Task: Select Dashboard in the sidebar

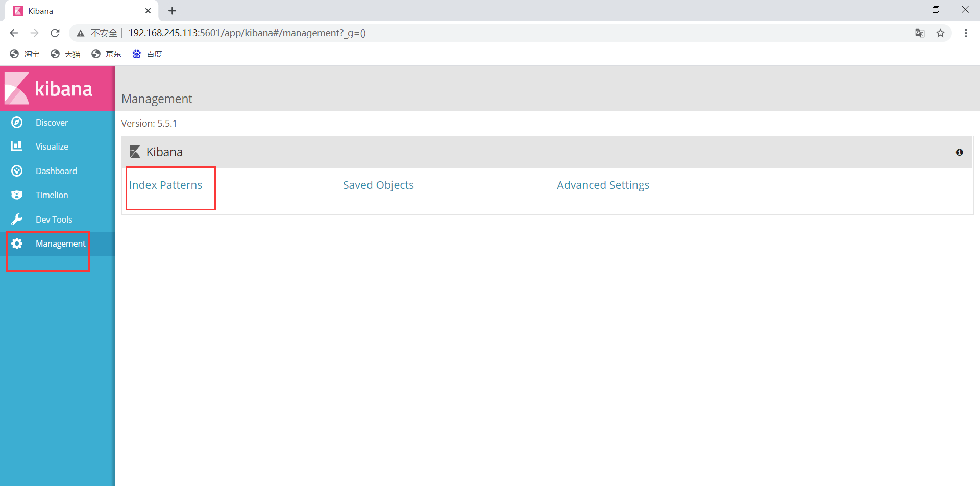Action: coord(57,171)
